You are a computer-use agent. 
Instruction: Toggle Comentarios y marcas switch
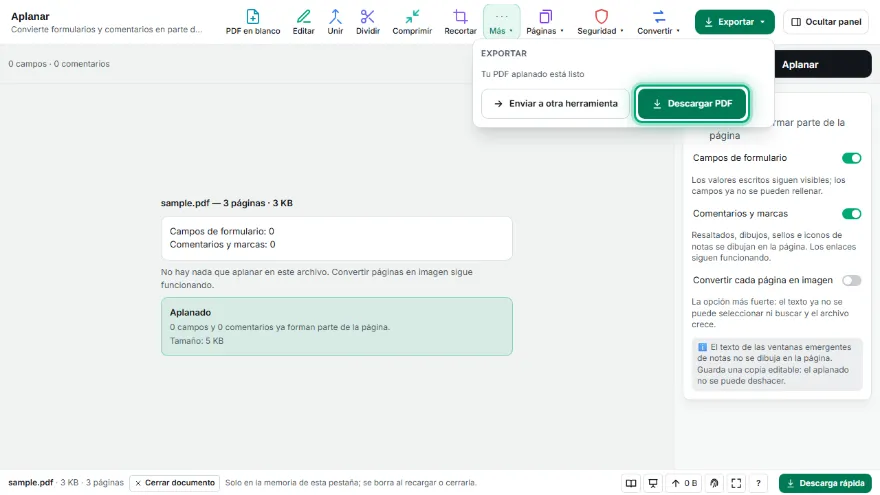tap(851, 214)
